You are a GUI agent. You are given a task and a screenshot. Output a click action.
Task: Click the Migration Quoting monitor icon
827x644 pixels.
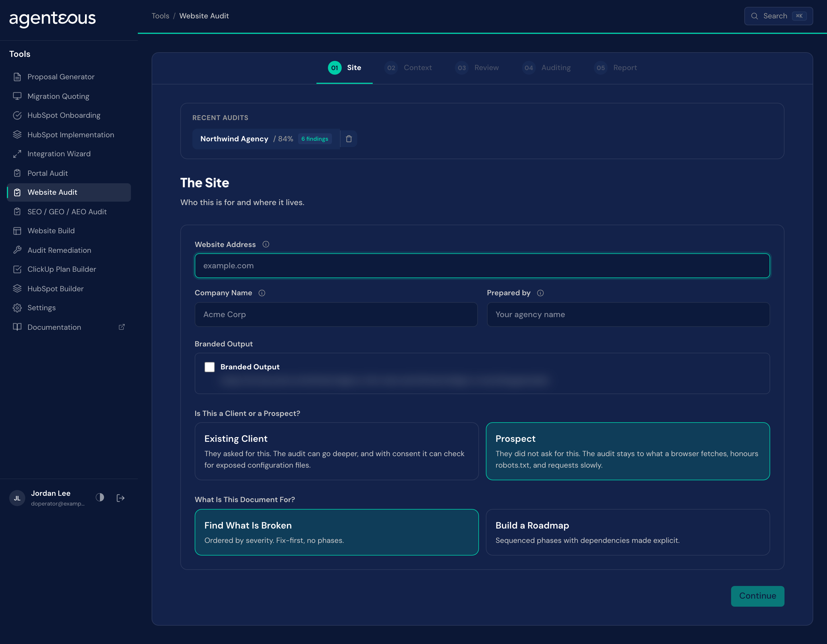tap(17, 96)
